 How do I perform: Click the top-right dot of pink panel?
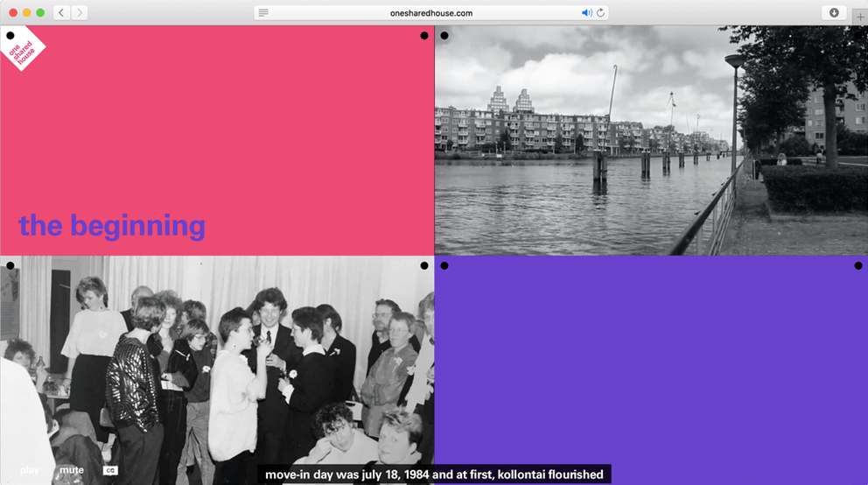[424, 35]
